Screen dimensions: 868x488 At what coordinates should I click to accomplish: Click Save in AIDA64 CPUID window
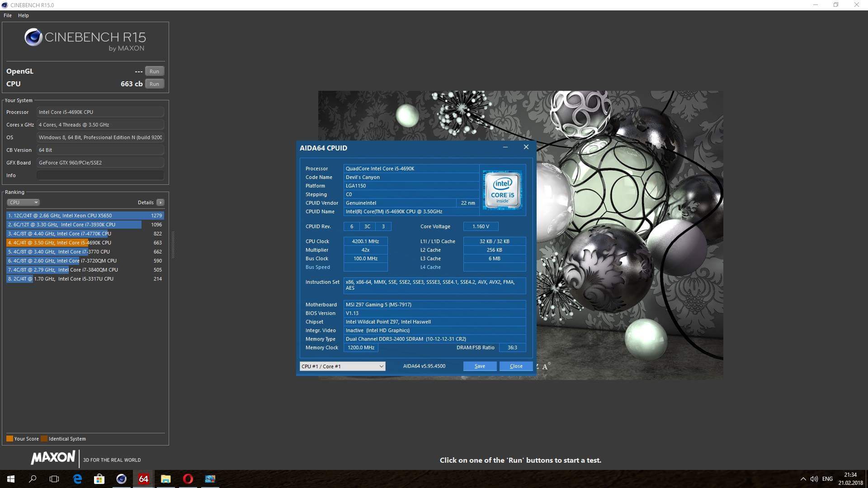[480, 366]
